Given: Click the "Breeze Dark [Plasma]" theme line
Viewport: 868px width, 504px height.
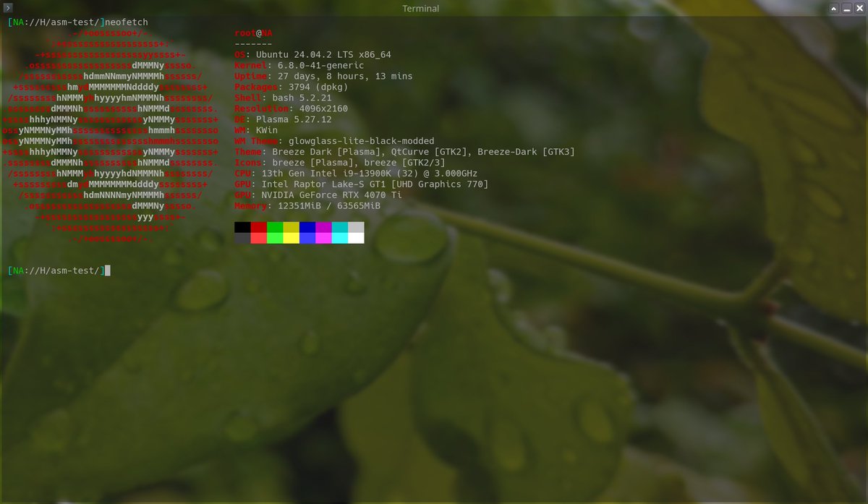Looking at the screenshot, I should [x=322, y=152].
